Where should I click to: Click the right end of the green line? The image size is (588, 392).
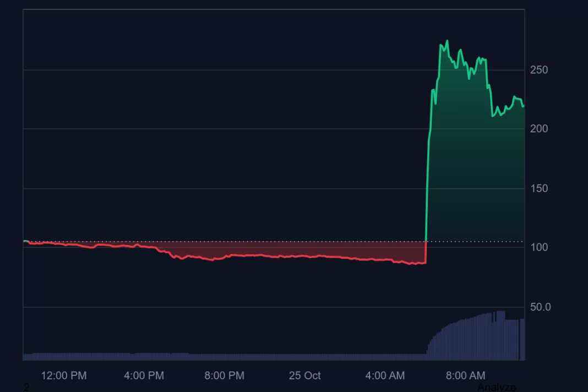coord(523,106)
